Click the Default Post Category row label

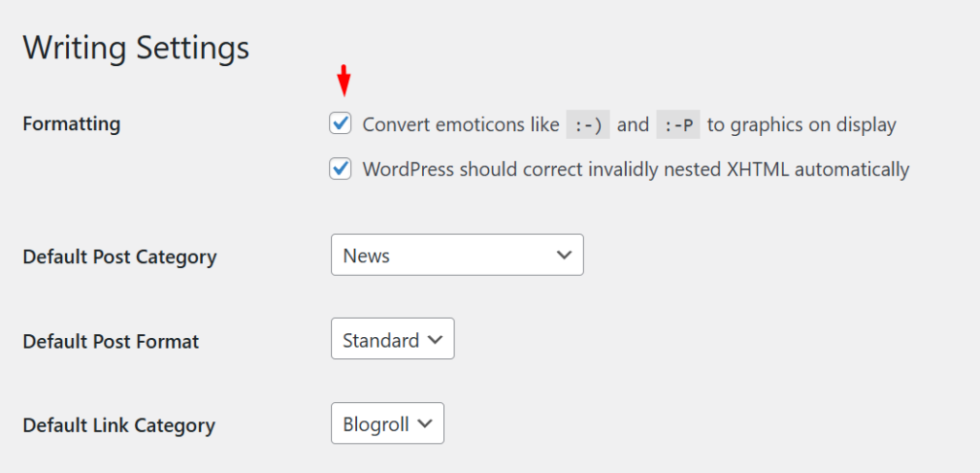(x=120, y=257)
